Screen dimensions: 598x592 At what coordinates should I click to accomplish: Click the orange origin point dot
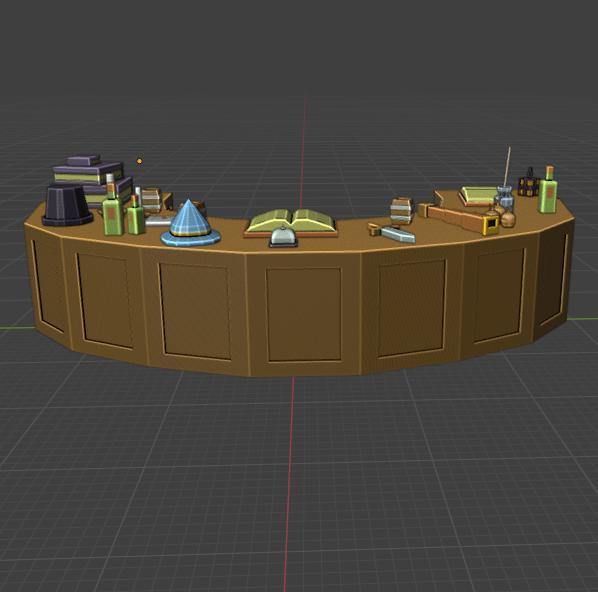click(x=140, y=161)
